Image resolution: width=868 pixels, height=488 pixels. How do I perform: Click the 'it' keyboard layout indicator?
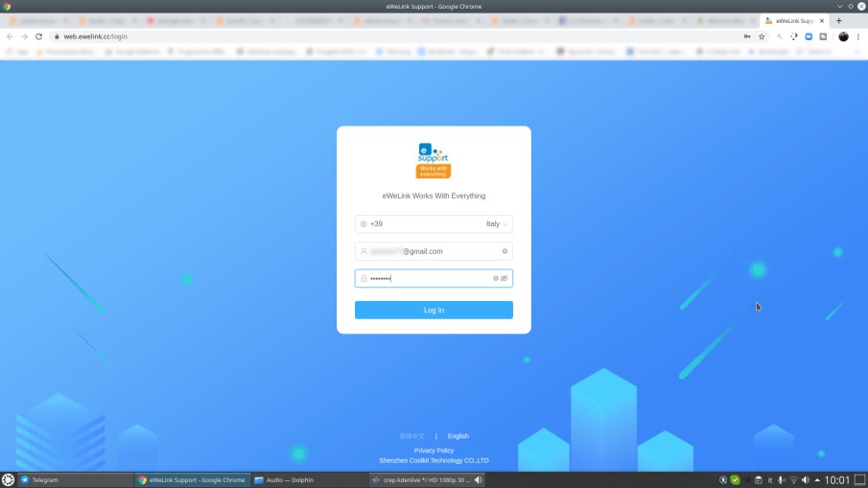point(770,479)
